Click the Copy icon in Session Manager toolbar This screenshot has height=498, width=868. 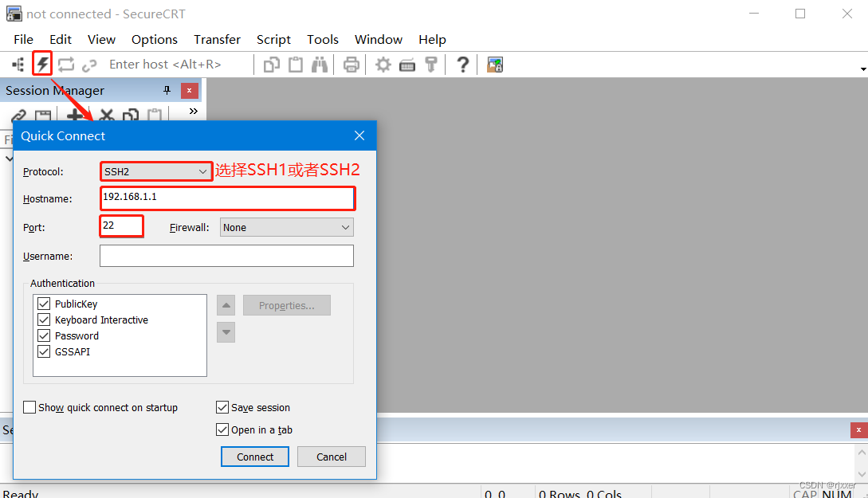131,115
